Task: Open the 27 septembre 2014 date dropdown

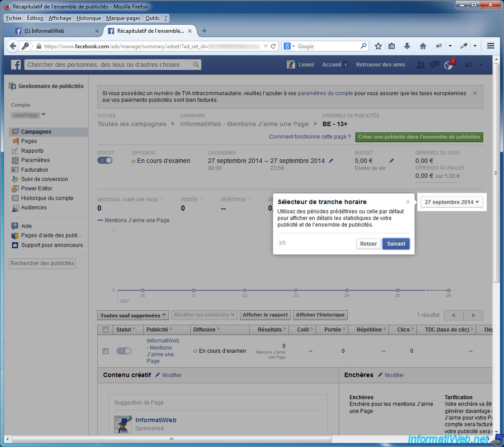Action: click(452, 202)
